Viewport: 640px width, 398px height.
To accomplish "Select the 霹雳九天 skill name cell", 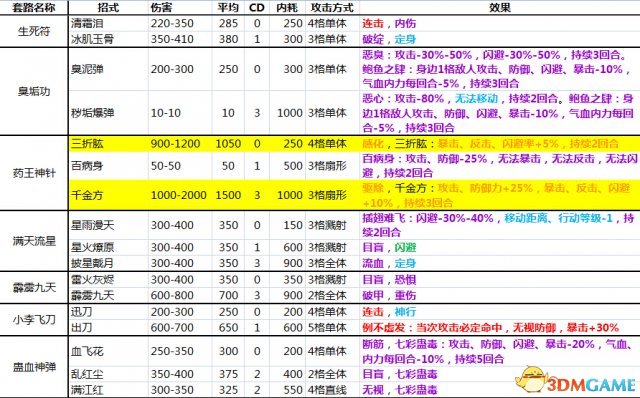I will [x=109, y=295].
